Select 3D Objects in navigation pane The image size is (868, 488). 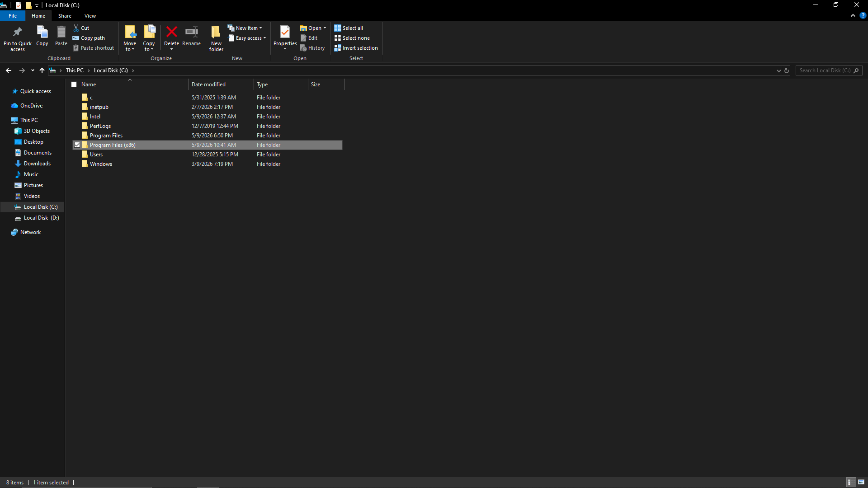(x=37, y=131)
